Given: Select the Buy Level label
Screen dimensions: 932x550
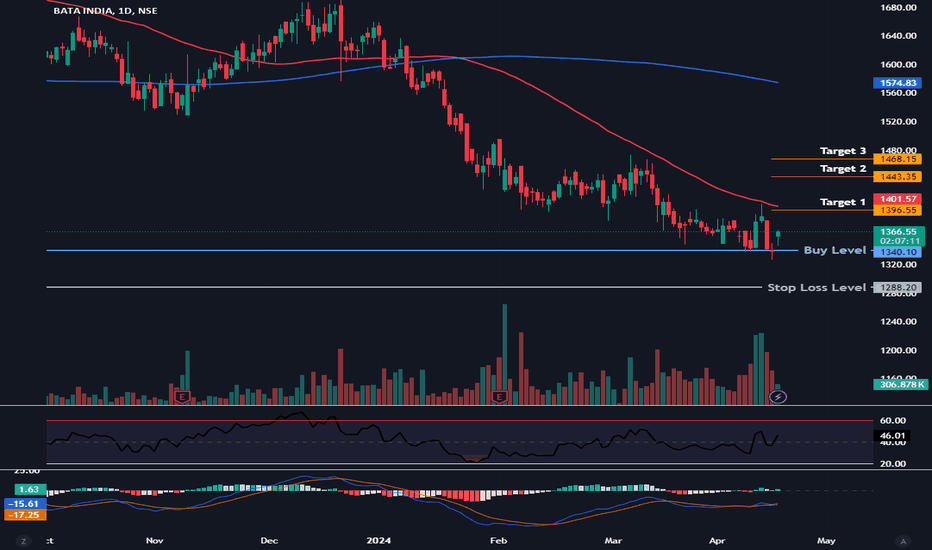Looking at the screenshot, I should pos(835,250).
